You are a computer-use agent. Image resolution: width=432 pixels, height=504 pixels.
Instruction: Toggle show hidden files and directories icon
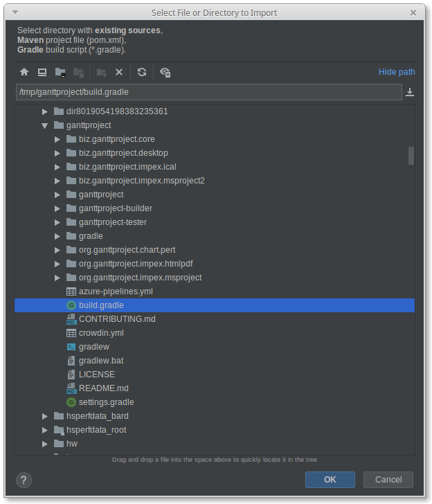click(165, 72)
